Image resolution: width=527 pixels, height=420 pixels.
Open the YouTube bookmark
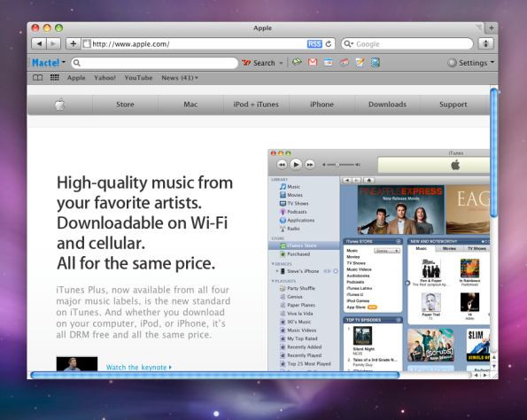click(x=138, y=78)
